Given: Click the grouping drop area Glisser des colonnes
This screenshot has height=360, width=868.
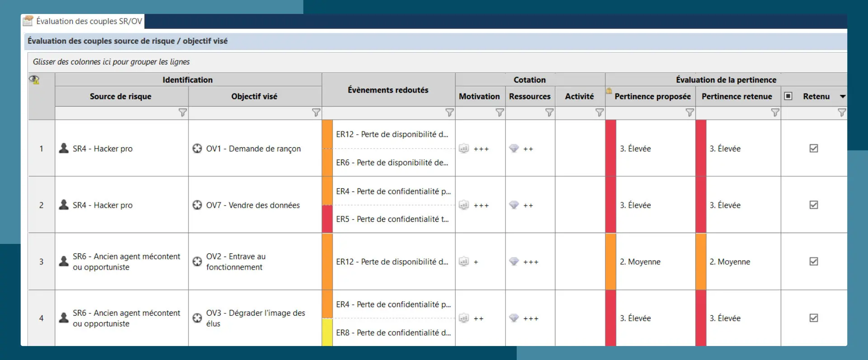Looking at the screenshot, I should pyautogui.click(x=437, y=62).
